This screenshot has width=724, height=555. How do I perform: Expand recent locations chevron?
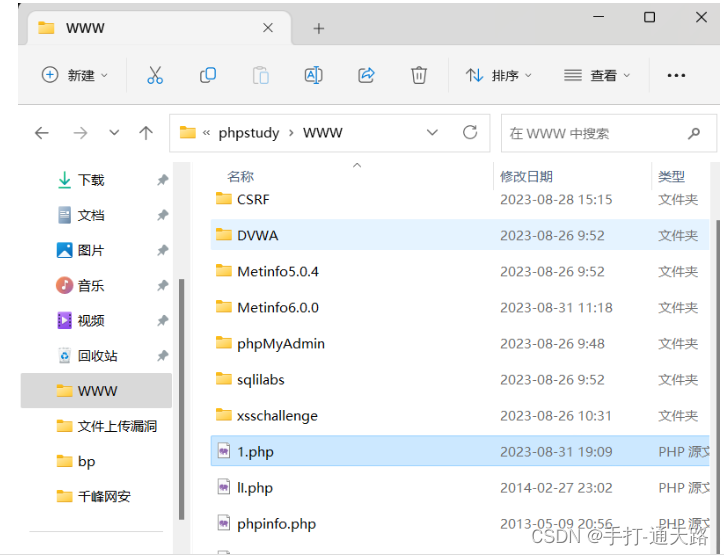coord(114,133)
